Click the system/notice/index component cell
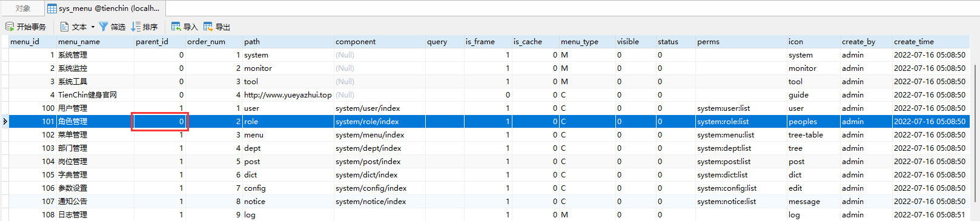 tap(380, 202)
